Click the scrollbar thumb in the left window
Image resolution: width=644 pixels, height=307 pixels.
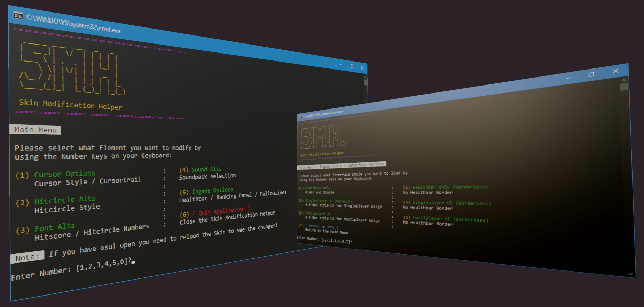(x=366, y=82)
